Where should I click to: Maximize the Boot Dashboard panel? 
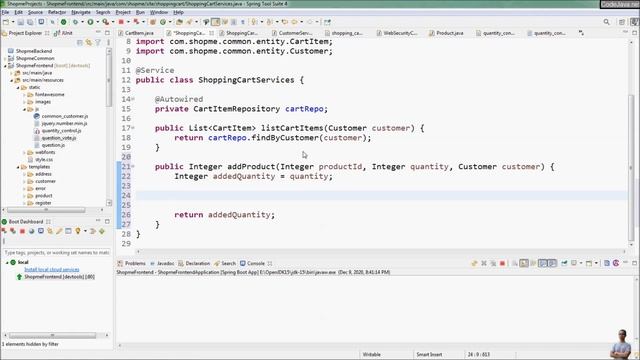107,221
